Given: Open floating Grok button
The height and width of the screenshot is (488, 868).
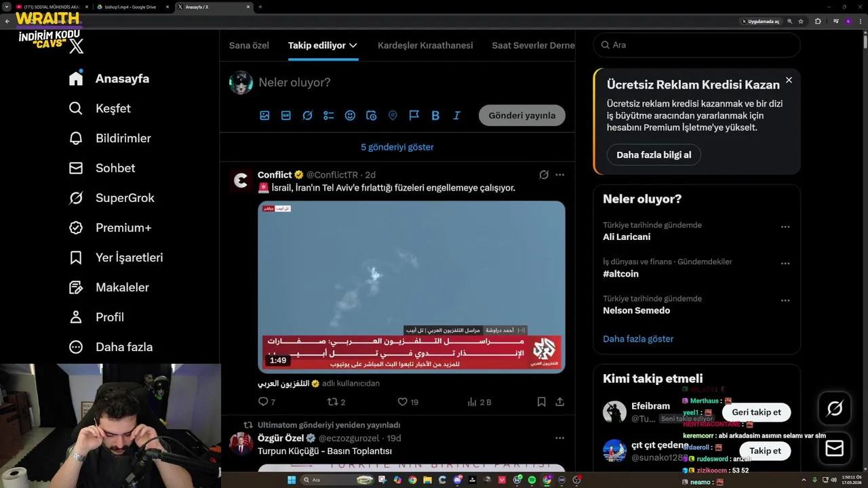Looking at the screenshot, I should click(835, 408).
